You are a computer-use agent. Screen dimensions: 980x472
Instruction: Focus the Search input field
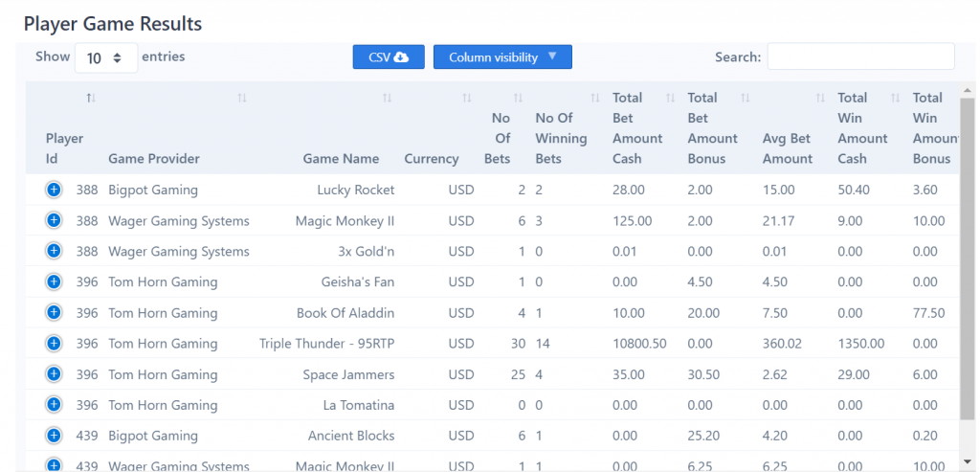tap(860, 56)
